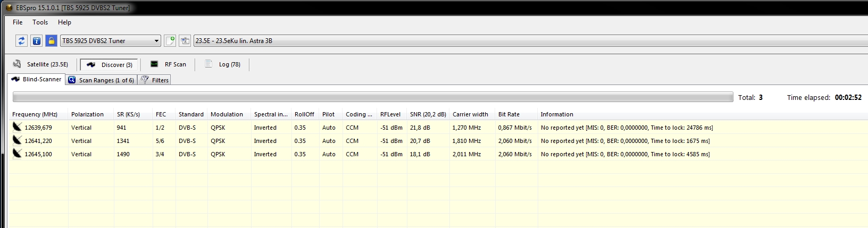Open the Filters tab
The image size is (868, 228).
155,80
